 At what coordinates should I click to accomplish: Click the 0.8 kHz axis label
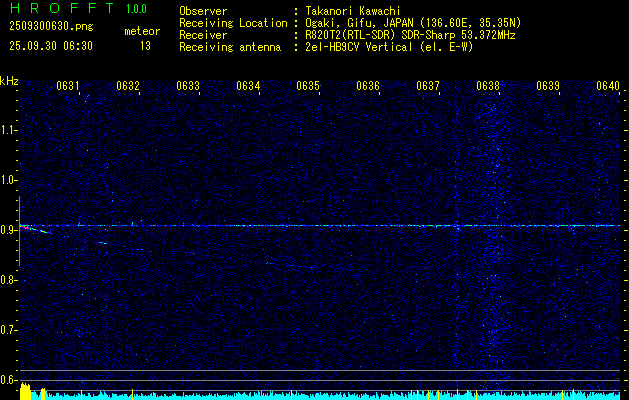click(x=8, y=280)
